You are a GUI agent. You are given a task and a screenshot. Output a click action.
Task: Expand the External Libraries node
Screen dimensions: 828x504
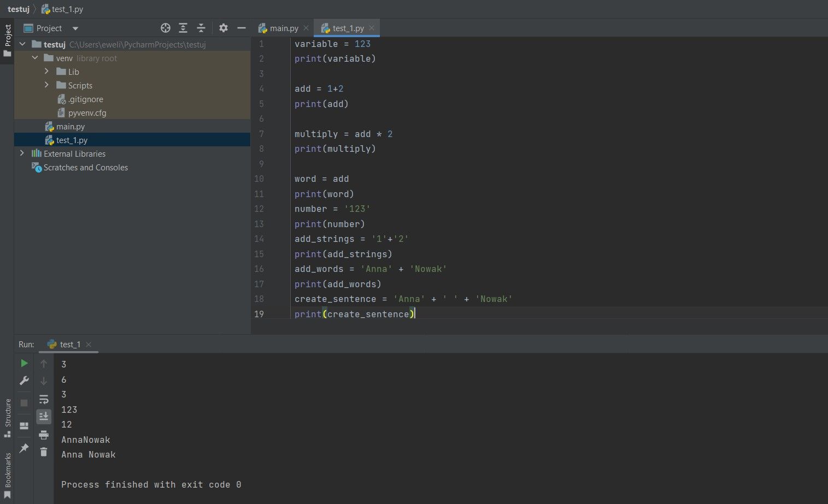(x=22, y=153)
